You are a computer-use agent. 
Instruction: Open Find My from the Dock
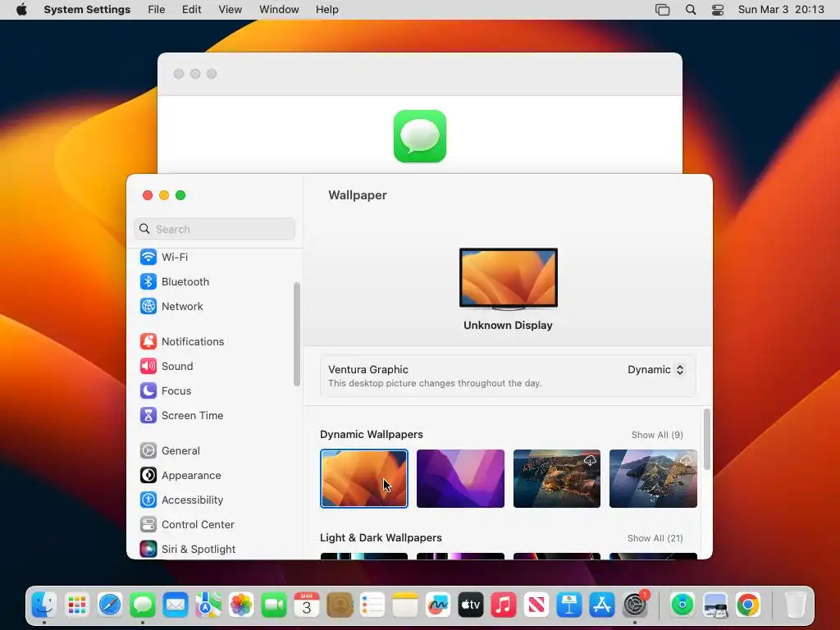(x=682, y=605)
